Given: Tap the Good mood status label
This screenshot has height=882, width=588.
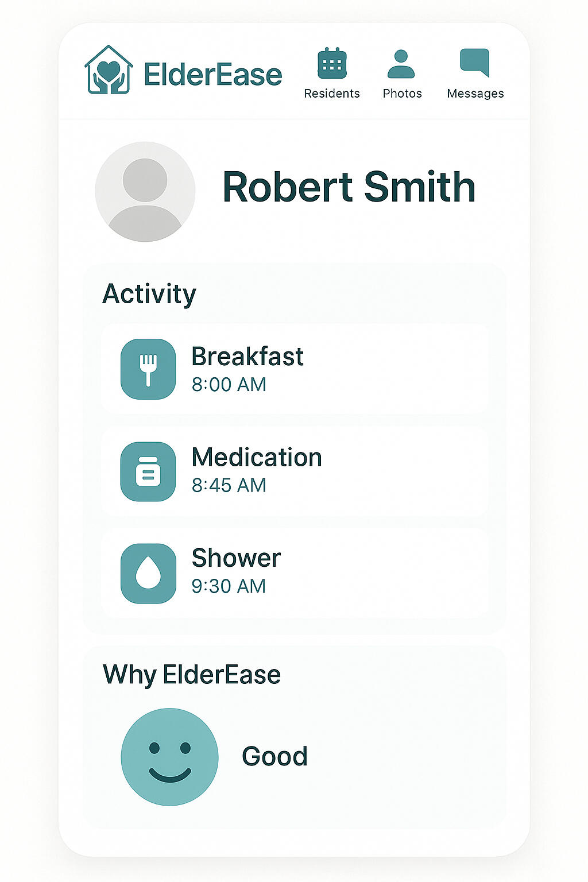Looking at the screenshot, I should coord(274,756).
